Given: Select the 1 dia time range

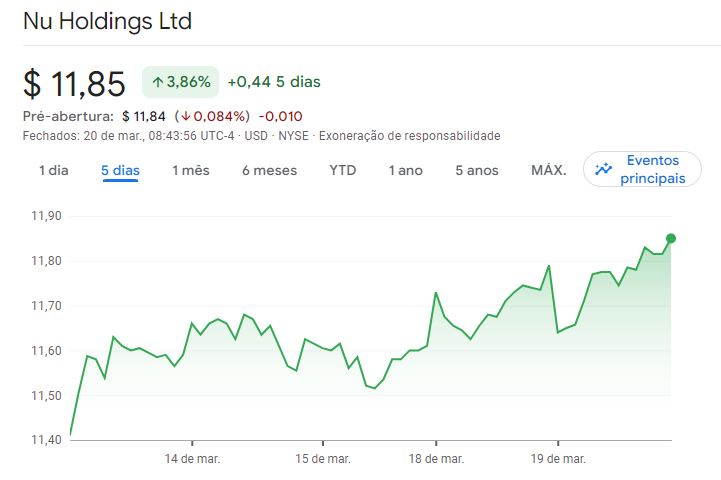Looking at the screenshot, I should 54,171.
